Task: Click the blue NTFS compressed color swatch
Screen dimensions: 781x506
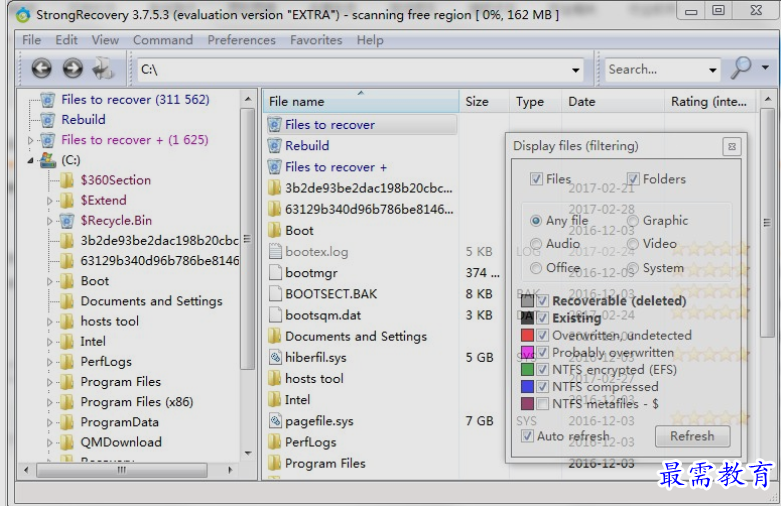Action: (527, 386)
